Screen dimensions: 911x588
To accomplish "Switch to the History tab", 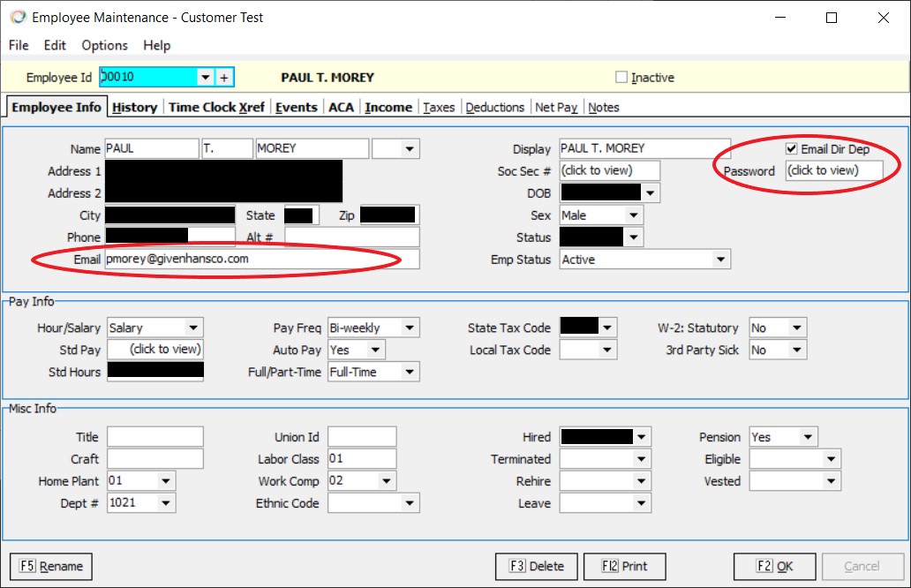I will 135,107.
